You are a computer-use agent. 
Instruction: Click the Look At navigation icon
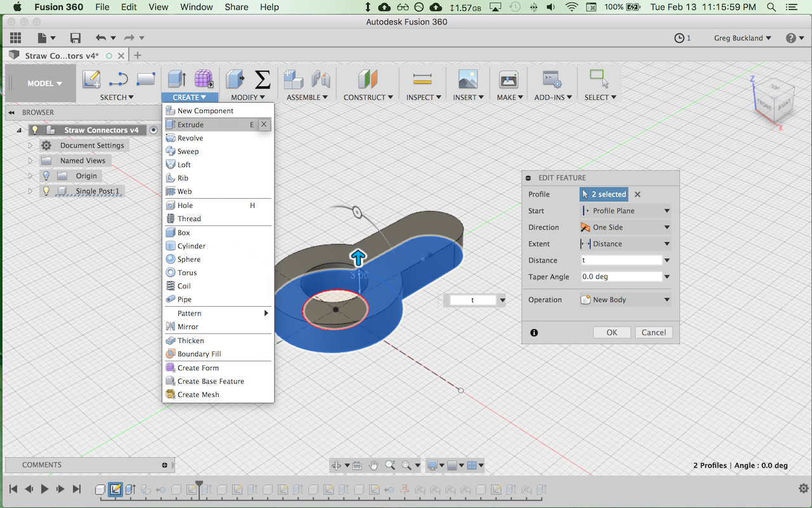pos(357,465)
